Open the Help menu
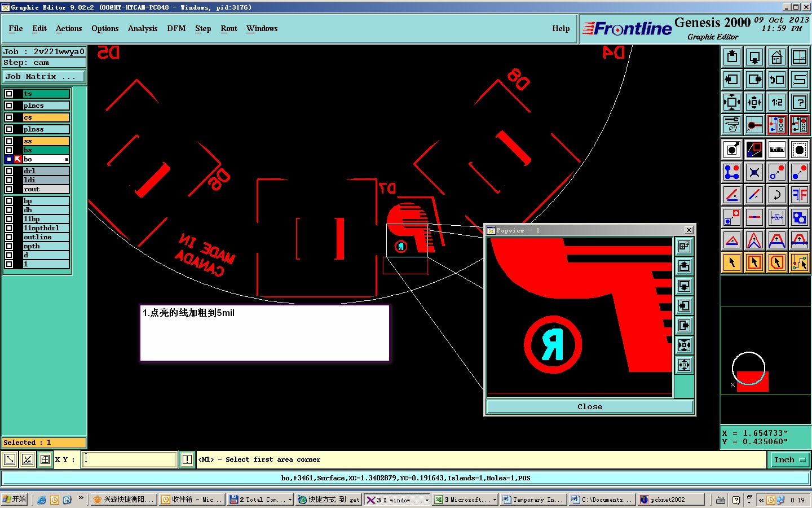Viewport: 812px width, 508px height. click(561, 28)
